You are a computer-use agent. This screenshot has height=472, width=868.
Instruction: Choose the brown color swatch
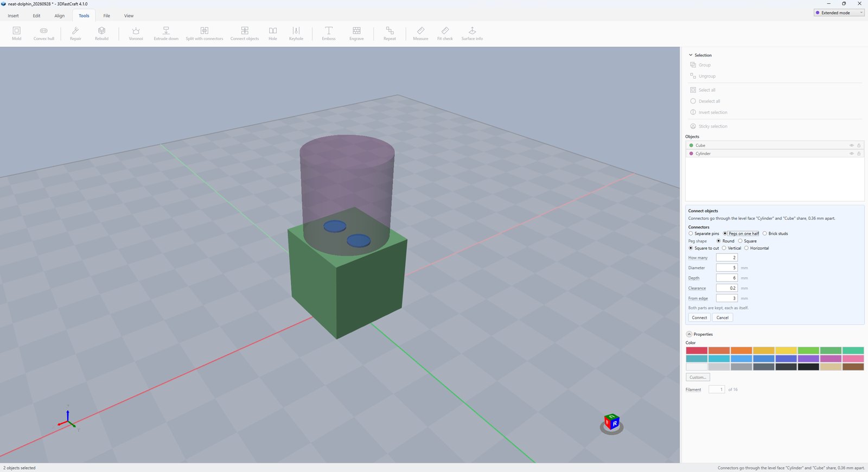point(853,367)
